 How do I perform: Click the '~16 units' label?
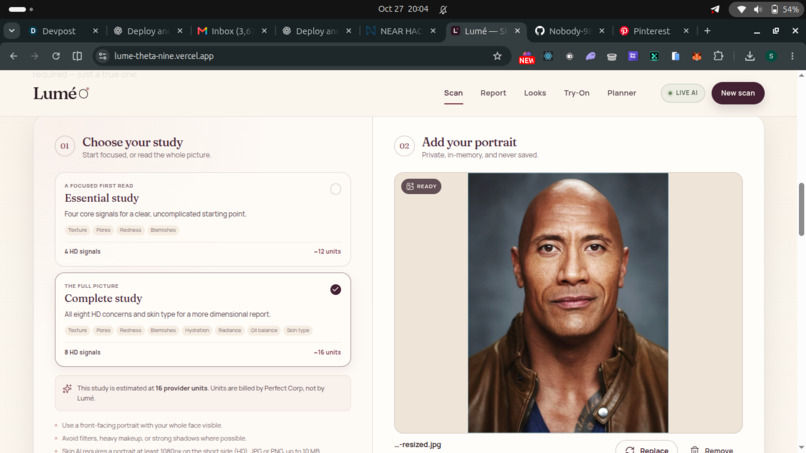click(327, 352)
